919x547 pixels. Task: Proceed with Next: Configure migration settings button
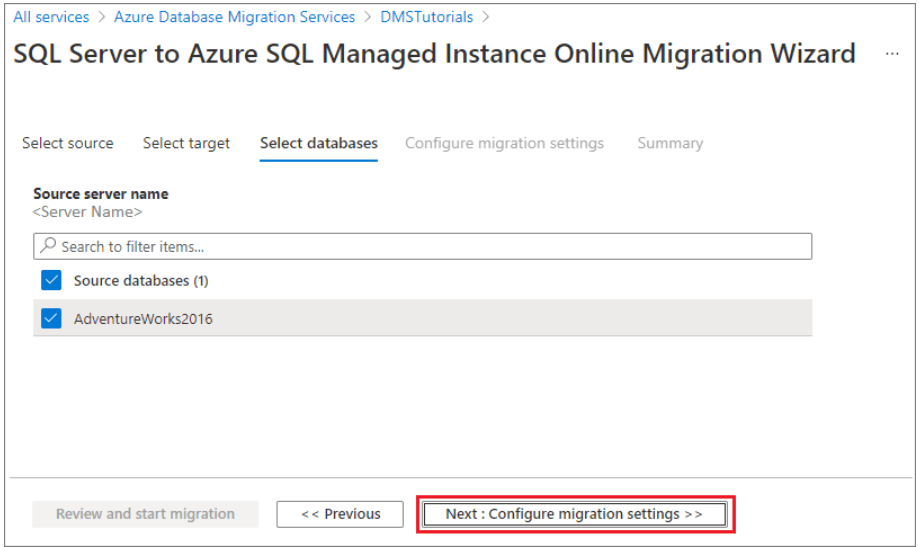click(574, 514)
